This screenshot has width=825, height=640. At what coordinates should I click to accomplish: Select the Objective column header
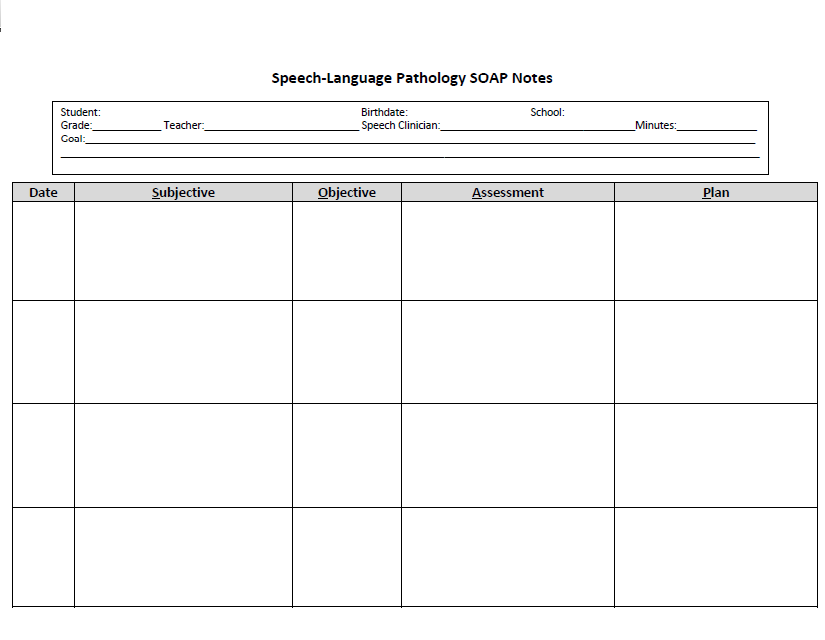tap(346, 192)
